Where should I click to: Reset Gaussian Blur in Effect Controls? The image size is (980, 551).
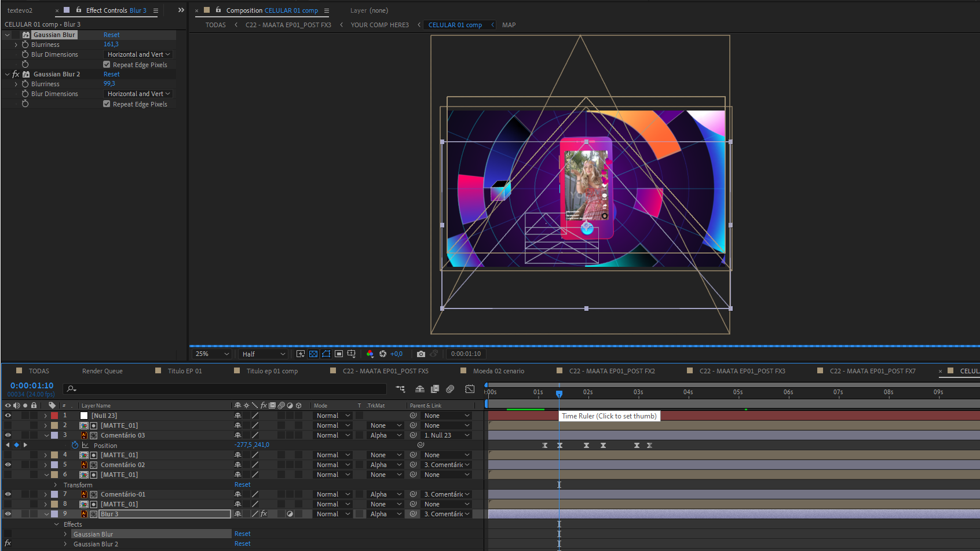pyautogui.click(x=112, y=35)
